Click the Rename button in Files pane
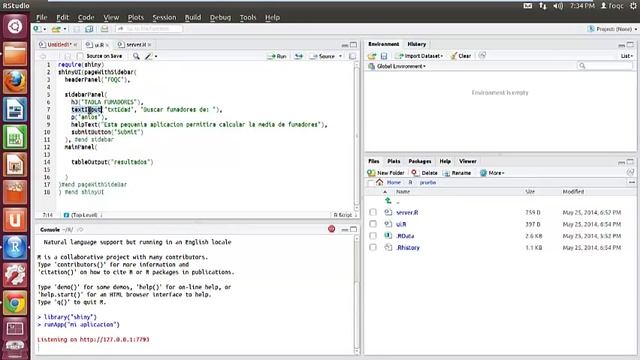Viewport: 640px width, 360px height. click(457, 173)
